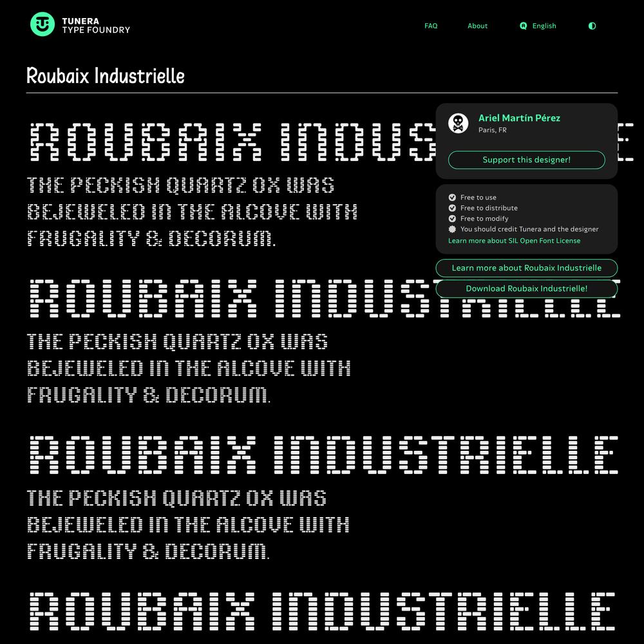Open Learn more about SIL Open Font License
644x644 pixels.
tap(514, 241)
